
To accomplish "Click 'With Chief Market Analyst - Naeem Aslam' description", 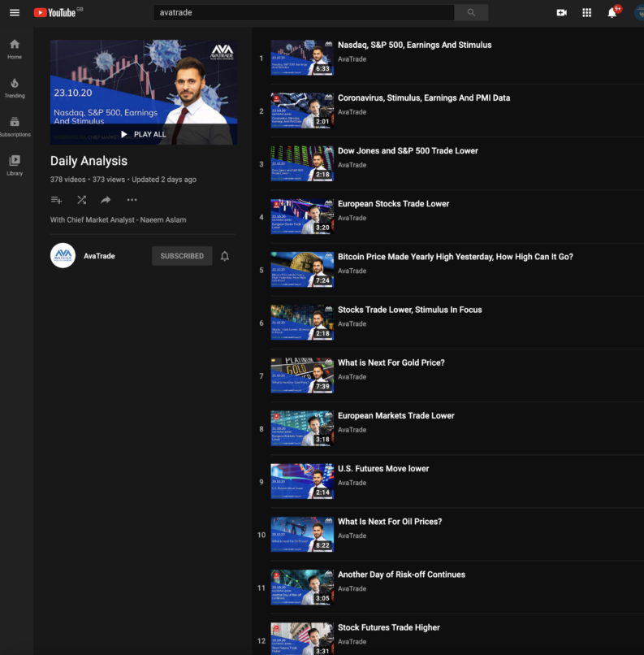I will point(118,219).
